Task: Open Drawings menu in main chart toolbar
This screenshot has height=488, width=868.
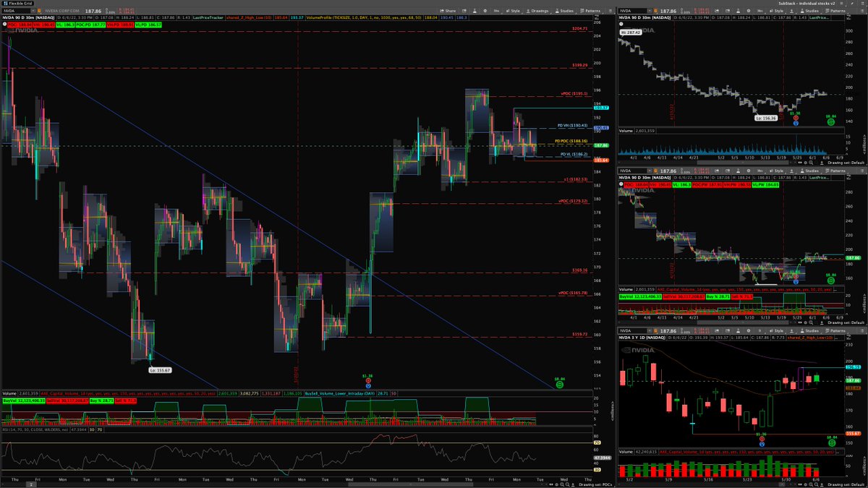Action: point(537,11)
